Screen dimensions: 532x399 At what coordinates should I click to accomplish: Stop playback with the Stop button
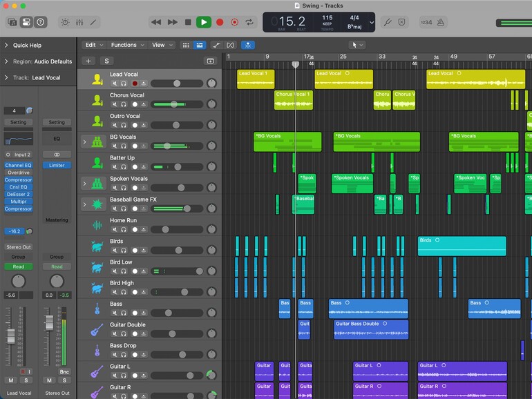click(188, 22)
